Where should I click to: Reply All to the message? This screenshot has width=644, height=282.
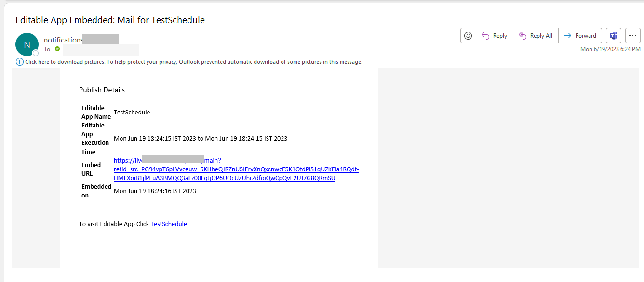click(536, 36)
